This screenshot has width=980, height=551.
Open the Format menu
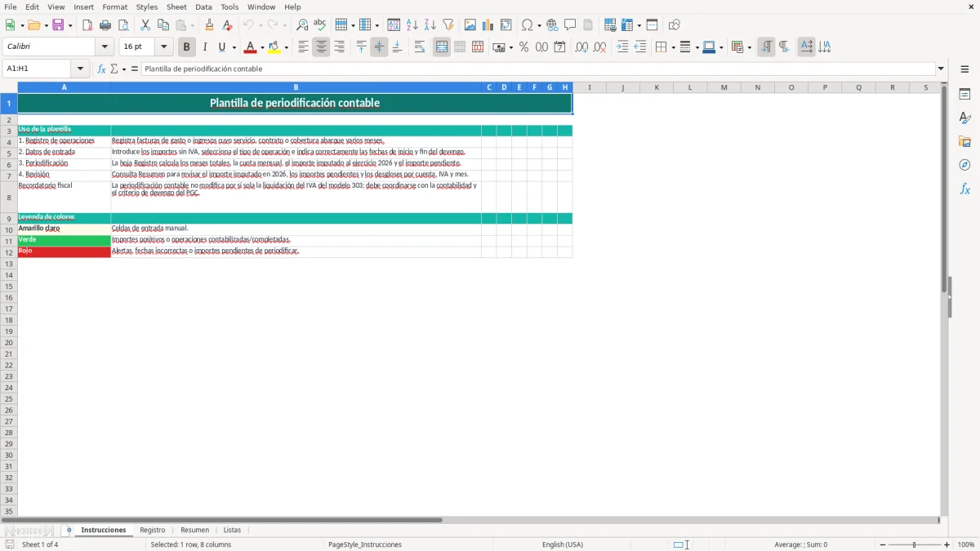click(x=114, y=7)
